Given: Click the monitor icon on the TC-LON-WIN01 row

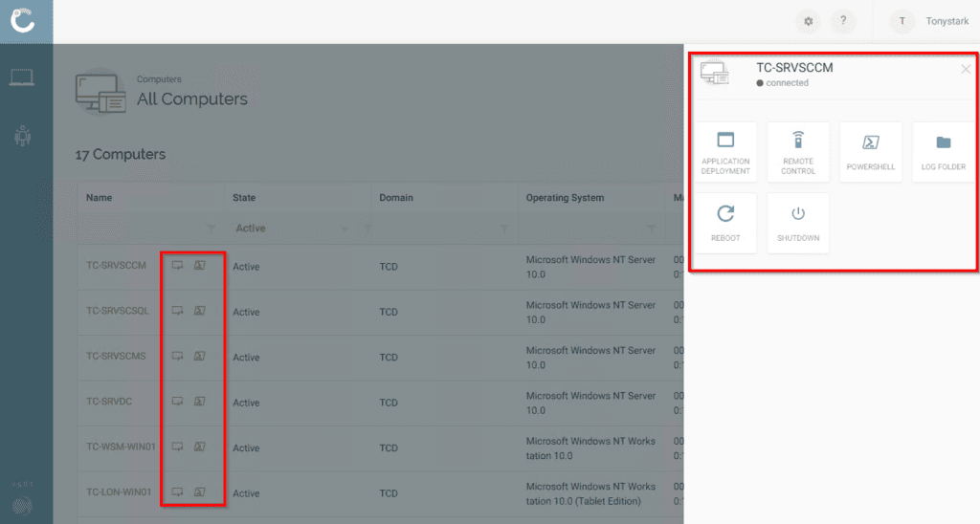Looking at the screenshot, I should click(177, 492).
